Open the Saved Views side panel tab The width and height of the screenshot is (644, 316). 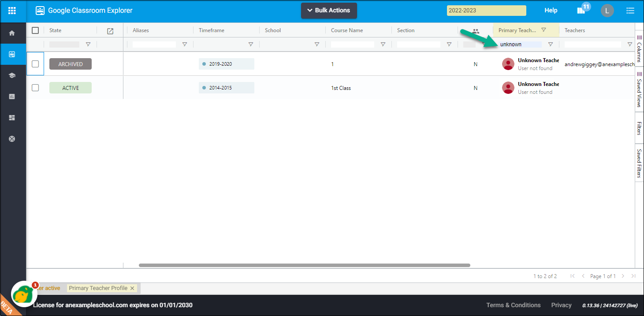click(x=639, y=90)
